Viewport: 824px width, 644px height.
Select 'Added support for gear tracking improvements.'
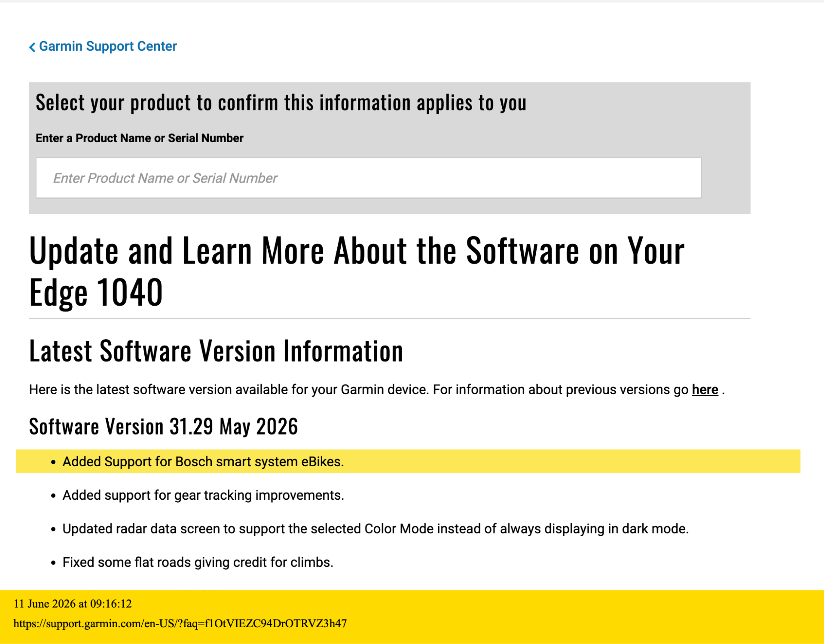(x=203, y=495)
